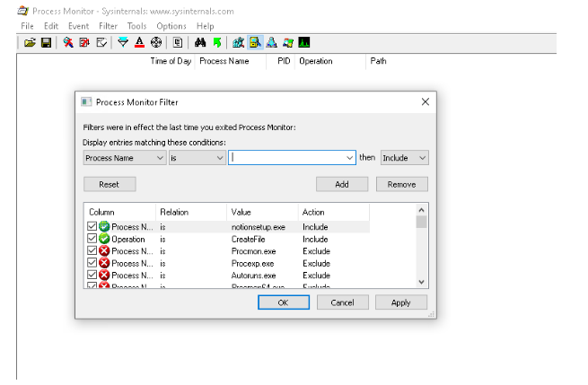Click the Clear display toolbar icon
Screen dimensions: 588x385
[x=101, y=43]
